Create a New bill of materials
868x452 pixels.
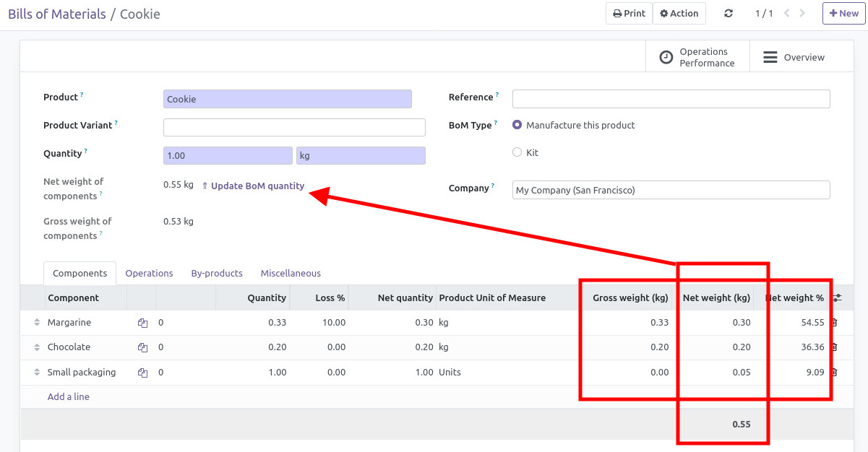pos(843,13)
